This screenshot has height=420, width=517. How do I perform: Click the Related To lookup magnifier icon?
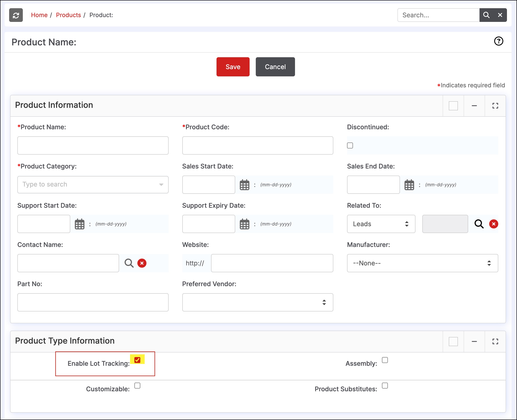coord(479,224)
